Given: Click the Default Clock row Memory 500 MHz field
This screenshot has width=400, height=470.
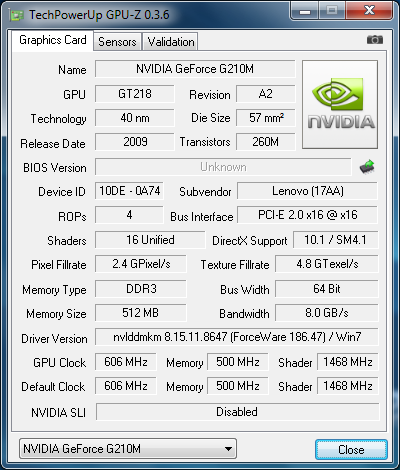Looking at the screenshot, I should click(238, 386).
